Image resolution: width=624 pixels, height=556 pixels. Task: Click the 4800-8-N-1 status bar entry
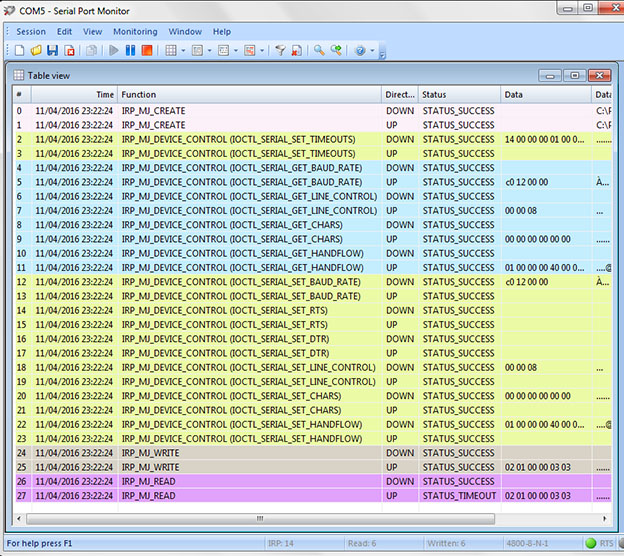(527, 543)
